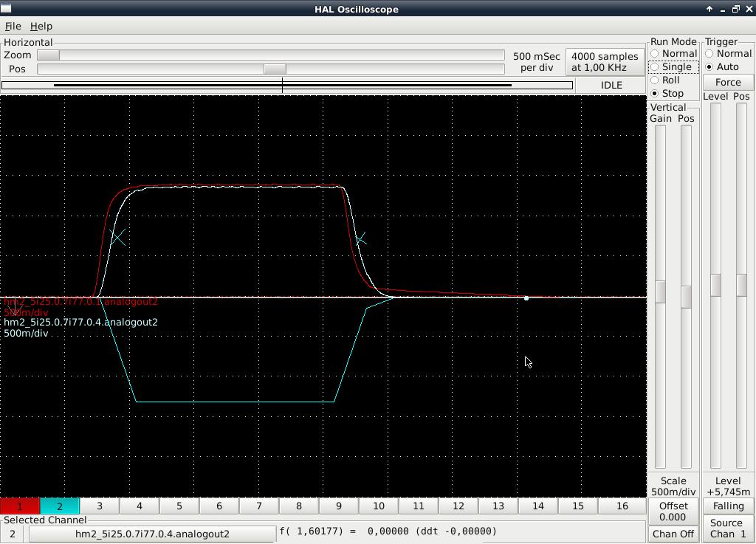Select channel 7 button
The image size is (756, 544).
[259, 506]
